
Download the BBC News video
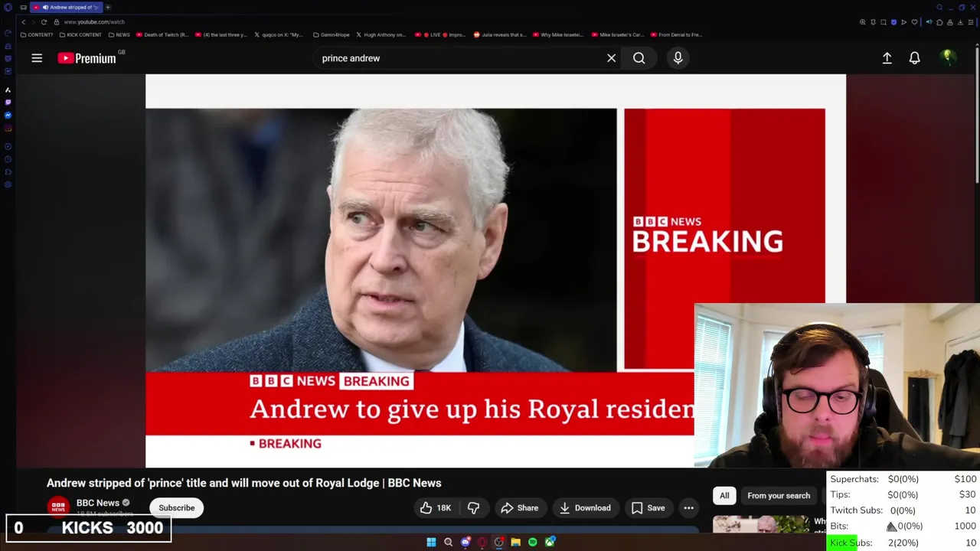tap(585, 508)
